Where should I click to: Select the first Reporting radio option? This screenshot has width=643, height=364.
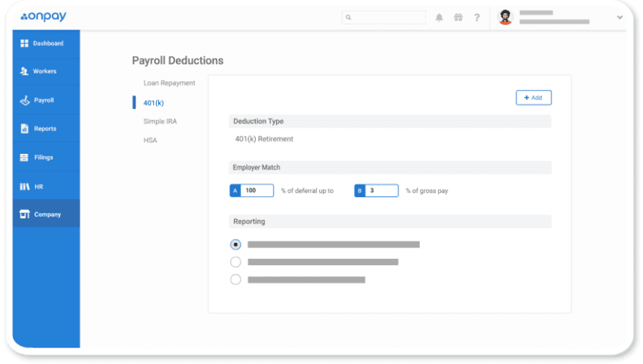point(236,244)
